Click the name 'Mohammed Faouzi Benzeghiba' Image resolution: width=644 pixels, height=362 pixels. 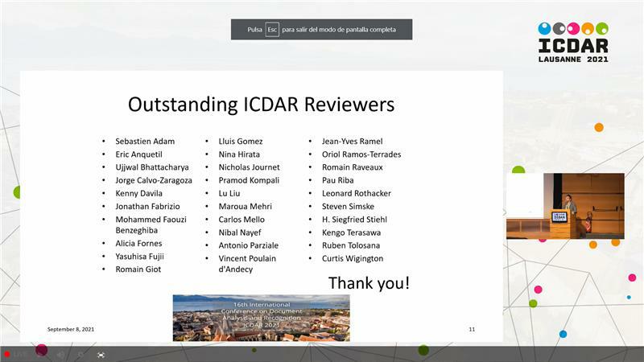coord(151,225)
